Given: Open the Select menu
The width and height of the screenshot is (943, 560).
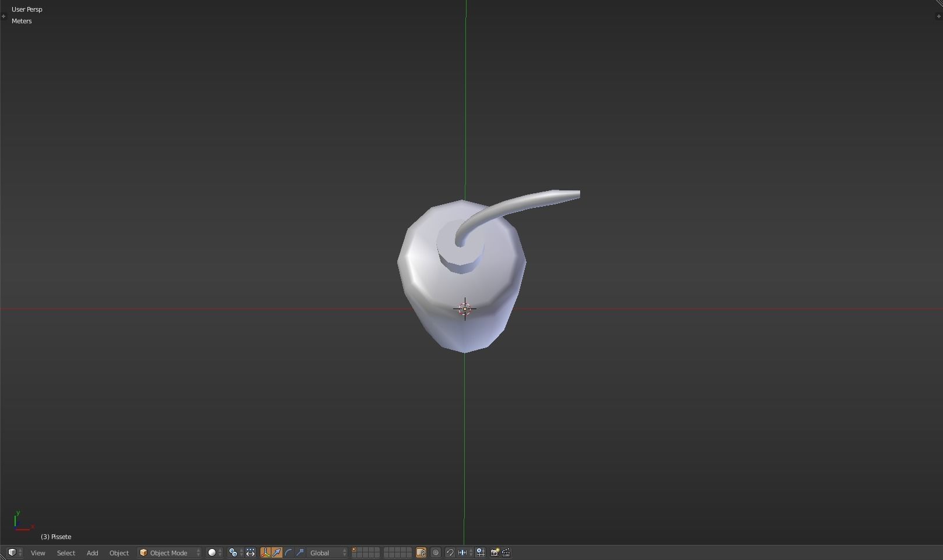Looking at the screenshot, I should [66, 552].
